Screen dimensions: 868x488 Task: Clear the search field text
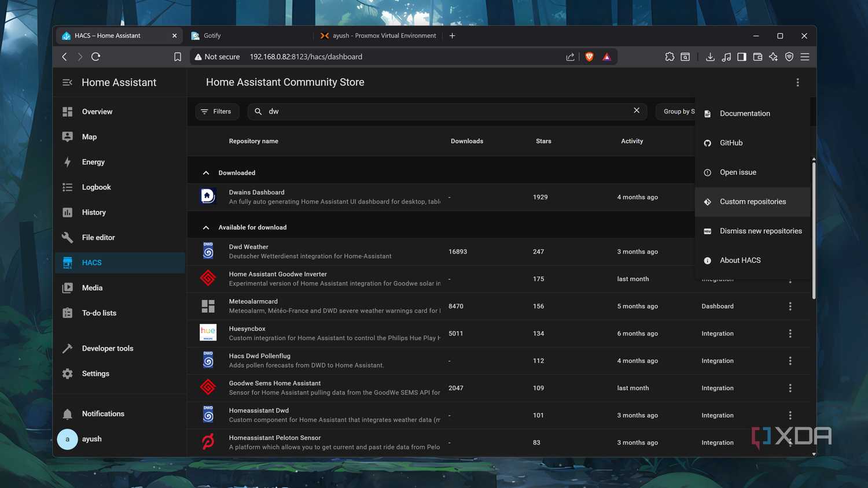[x=637, y=110]
